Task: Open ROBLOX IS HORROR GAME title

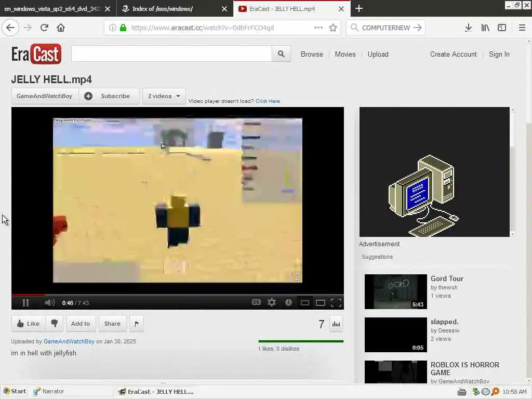Action: point(465,368)
